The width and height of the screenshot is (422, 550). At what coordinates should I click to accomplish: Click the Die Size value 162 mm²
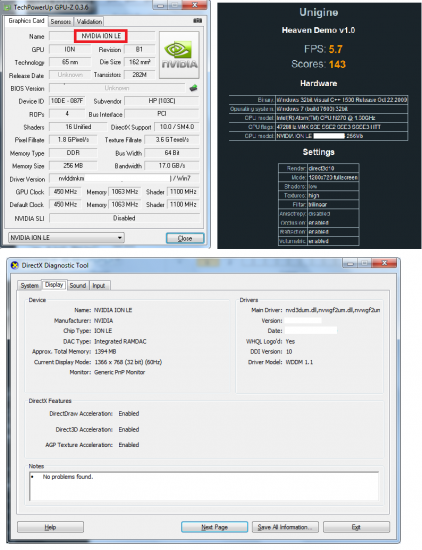coord(139,62)
